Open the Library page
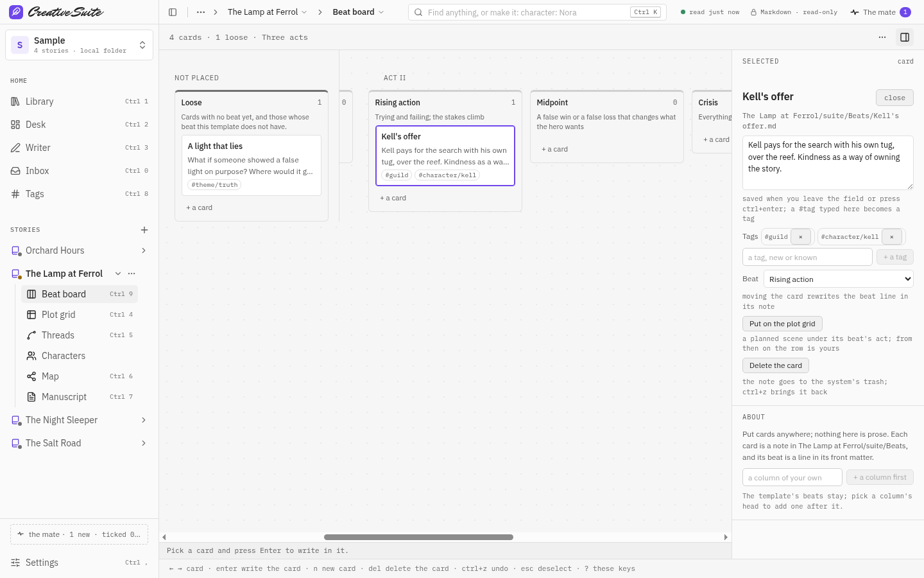This screenshot has width=924, height=578. (x=79, y=101)
